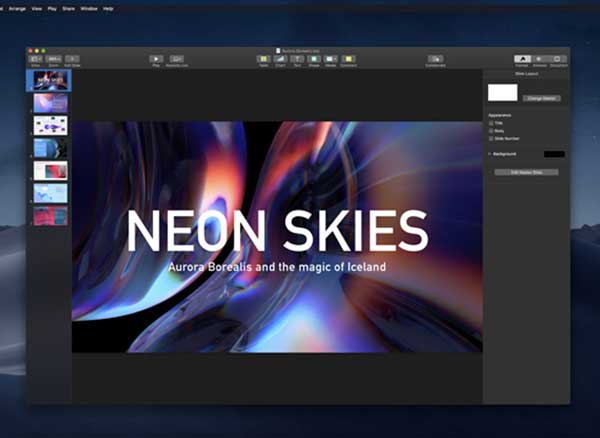
Task: Select the fourth slide thumbnail
Action: click(51, 148)
